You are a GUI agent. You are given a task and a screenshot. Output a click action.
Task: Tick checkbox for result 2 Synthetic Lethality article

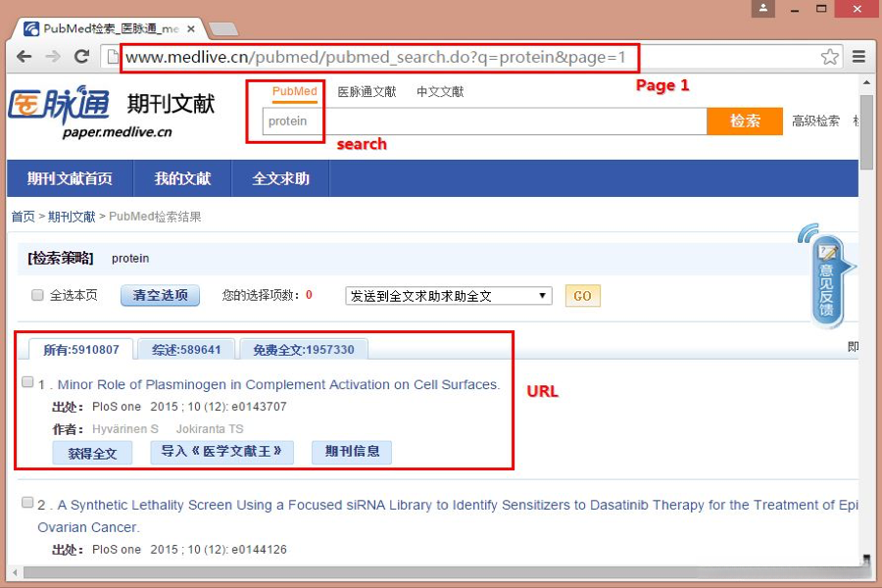point(27,502)
